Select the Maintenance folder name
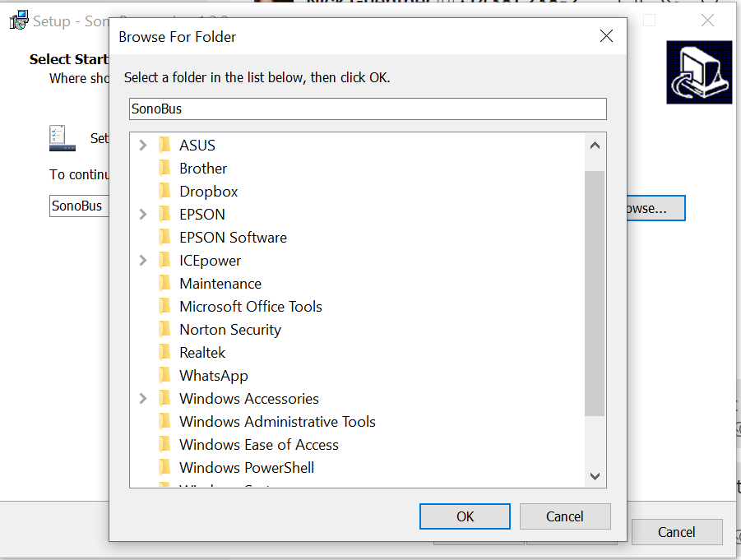This screenshot has width=741, height=560. pyautogui.click(x=220, y=284)
